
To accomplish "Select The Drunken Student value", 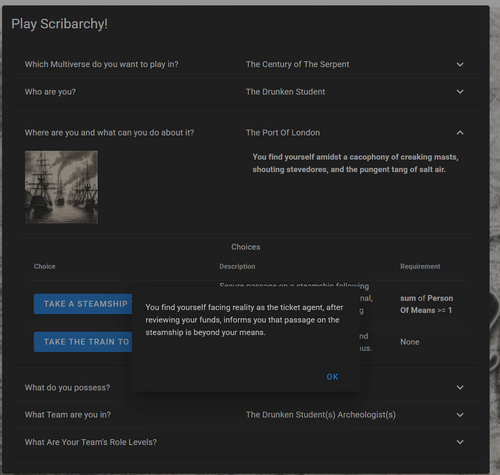I will (x=285, y=92).
